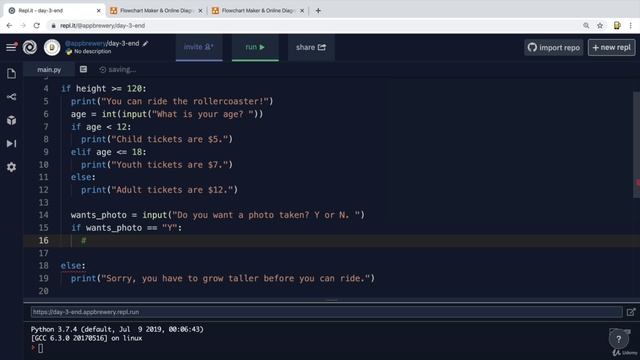
Task: Open the console output in new window
Action: point(631,312)
